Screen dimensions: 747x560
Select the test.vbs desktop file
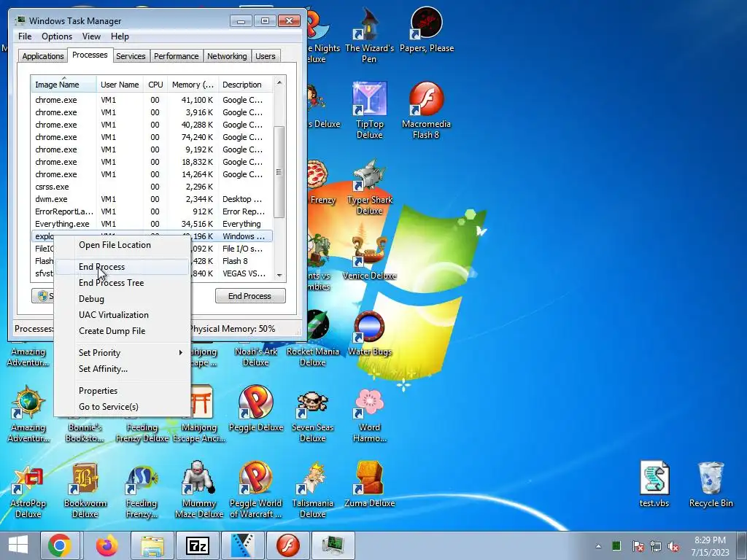pyautogui.click(x=654, y=485)
